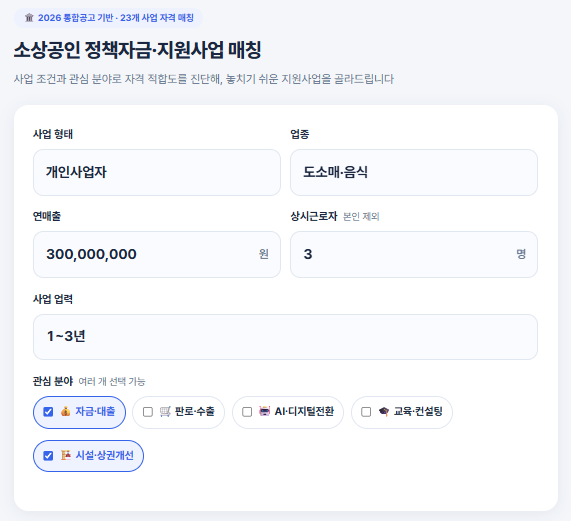Enable the AI·디지털전환 checkbox
571x521 pixels.
pyautogui.click(x=247, y=412)
